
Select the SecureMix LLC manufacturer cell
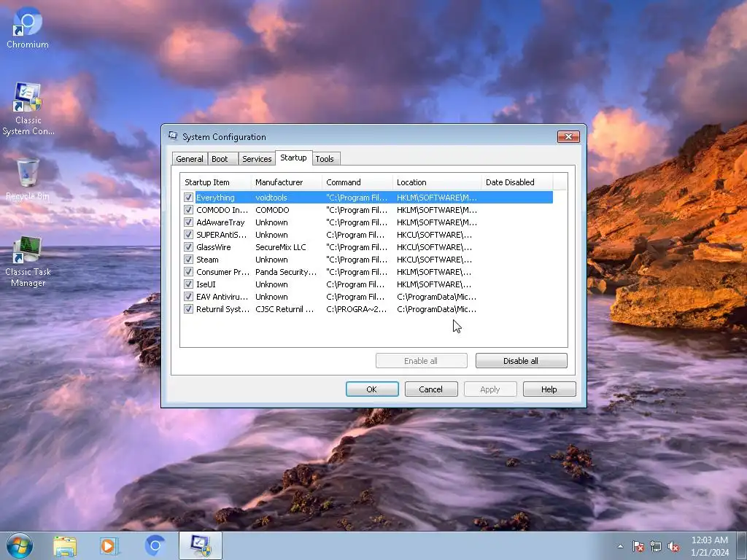[x=281, y=246]
